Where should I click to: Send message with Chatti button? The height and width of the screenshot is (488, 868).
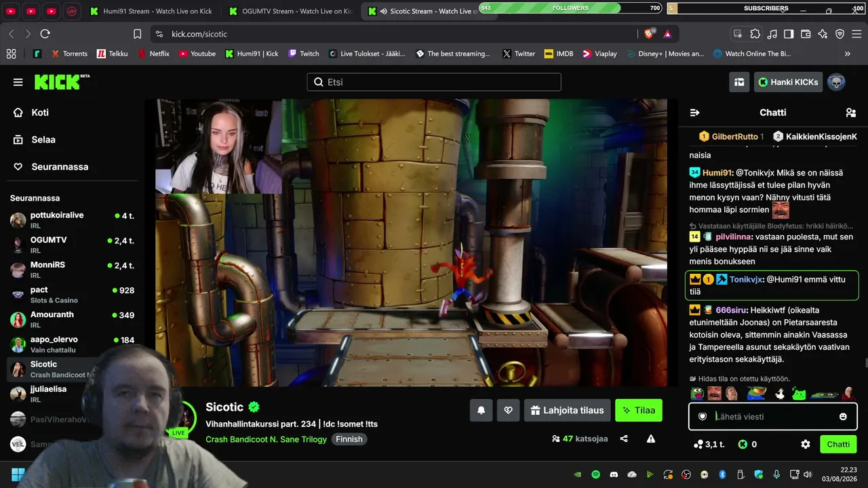click(838, 445)
